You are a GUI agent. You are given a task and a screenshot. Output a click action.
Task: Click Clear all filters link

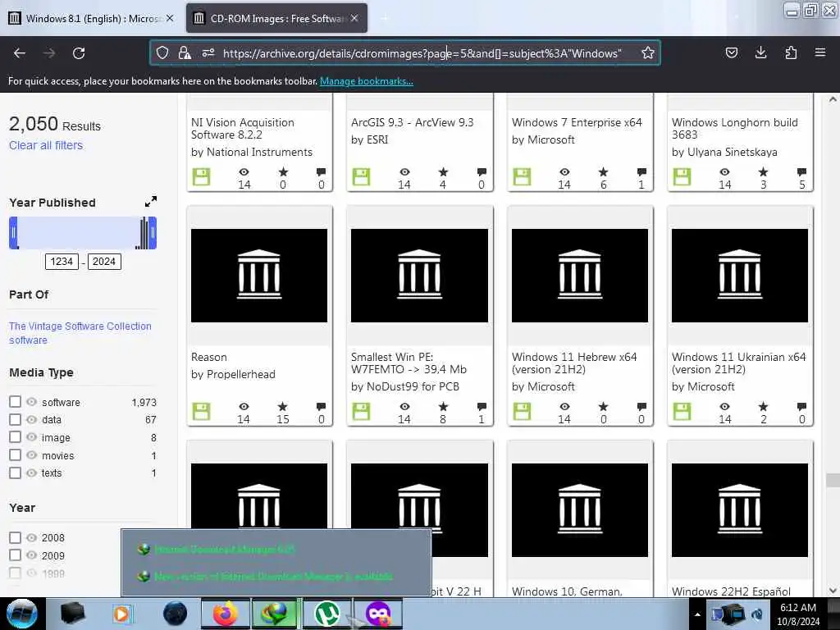46,145
